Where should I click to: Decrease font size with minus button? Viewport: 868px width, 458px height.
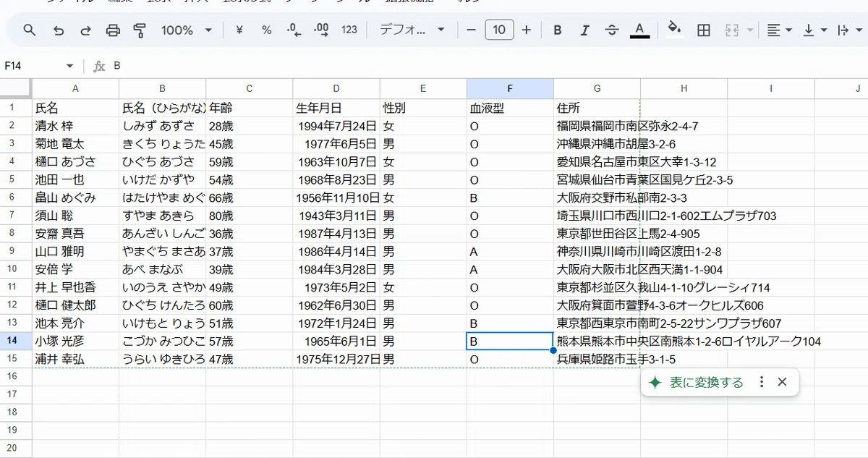472,30
